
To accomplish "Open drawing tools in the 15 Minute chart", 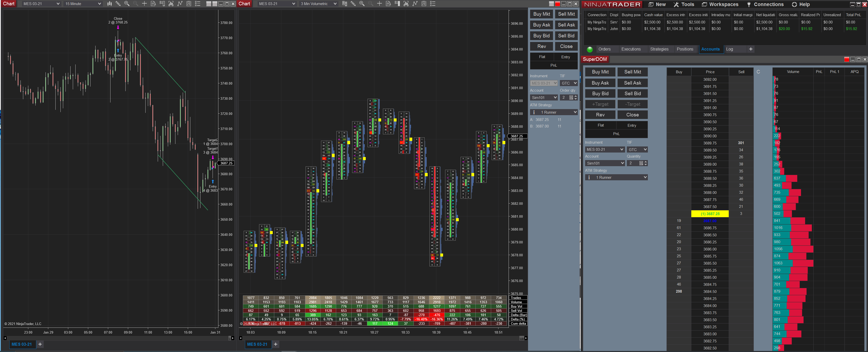I will (x=118, y=4).
